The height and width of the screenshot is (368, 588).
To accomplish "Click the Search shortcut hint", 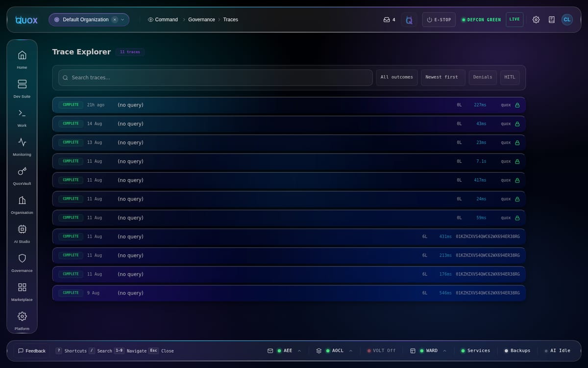I will (100, 351).
